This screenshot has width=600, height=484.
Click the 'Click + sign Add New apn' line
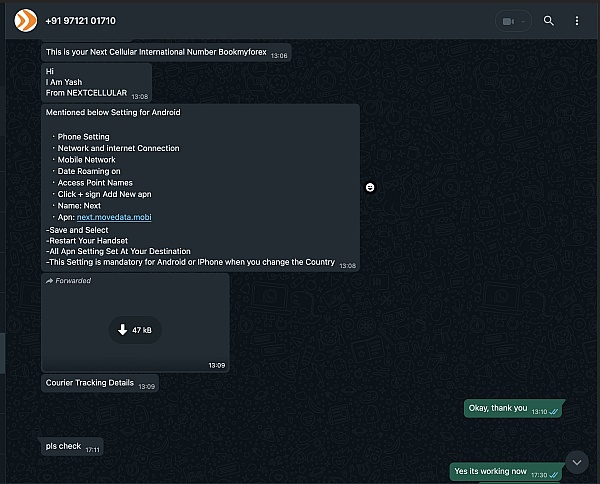click(x=104, y=194)
